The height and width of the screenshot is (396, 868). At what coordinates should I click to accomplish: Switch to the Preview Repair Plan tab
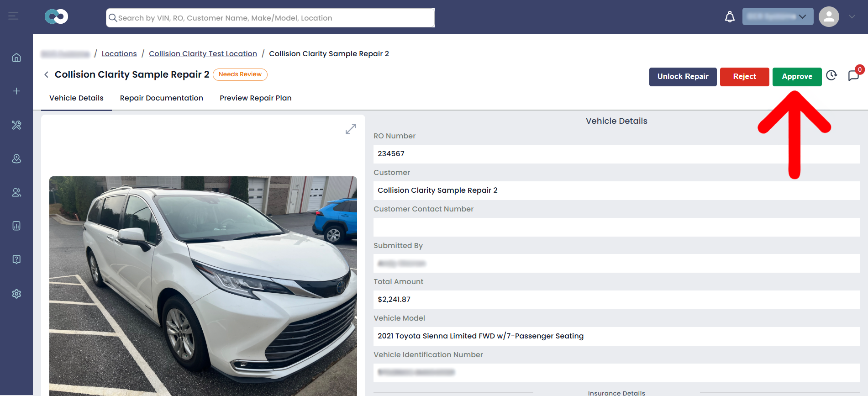click(x=256, y=98)
